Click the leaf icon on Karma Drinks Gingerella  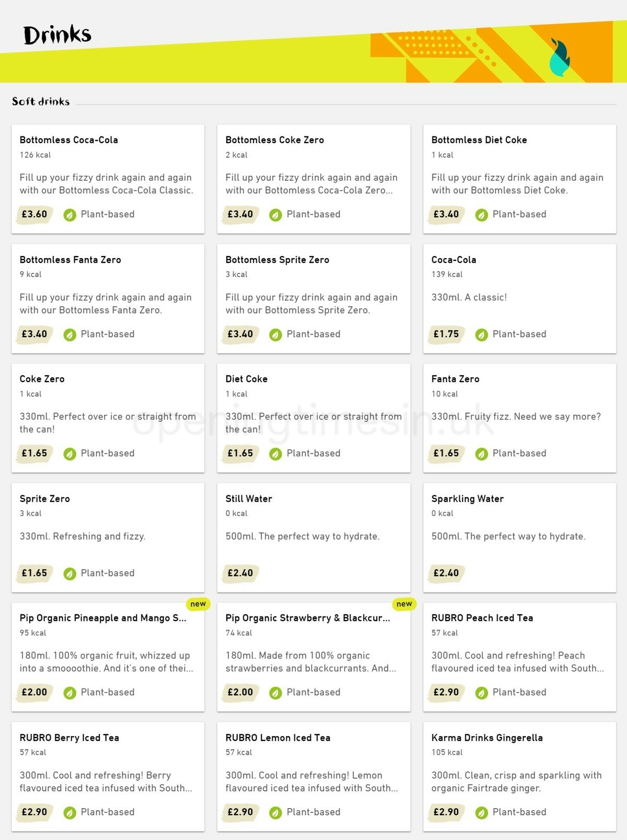pos(481,812)
